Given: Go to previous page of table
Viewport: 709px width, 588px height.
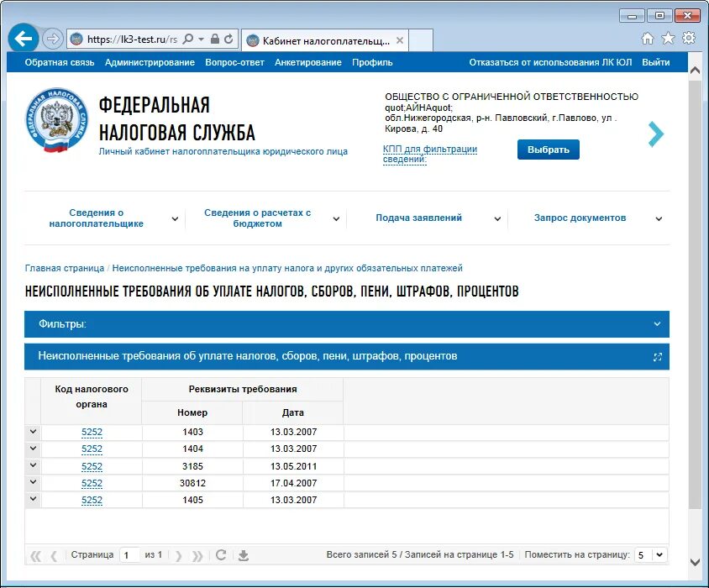Looking at the screenshot, I should 54,555.
